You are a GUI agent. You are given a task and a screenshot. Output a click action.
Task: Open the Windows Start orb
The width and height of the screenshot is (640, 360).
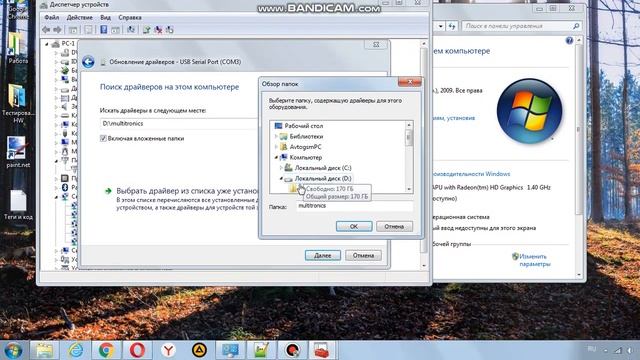coord(13,350)
